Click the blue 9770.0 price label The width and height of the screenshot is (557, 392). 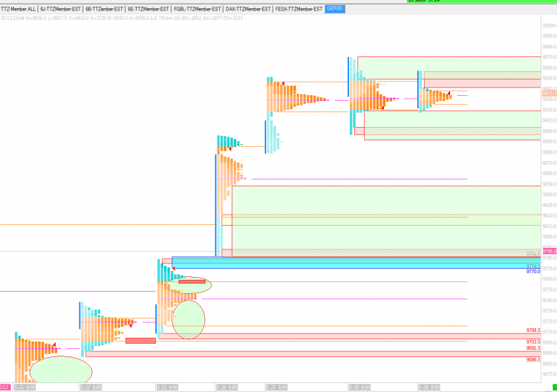click(532, 272)
